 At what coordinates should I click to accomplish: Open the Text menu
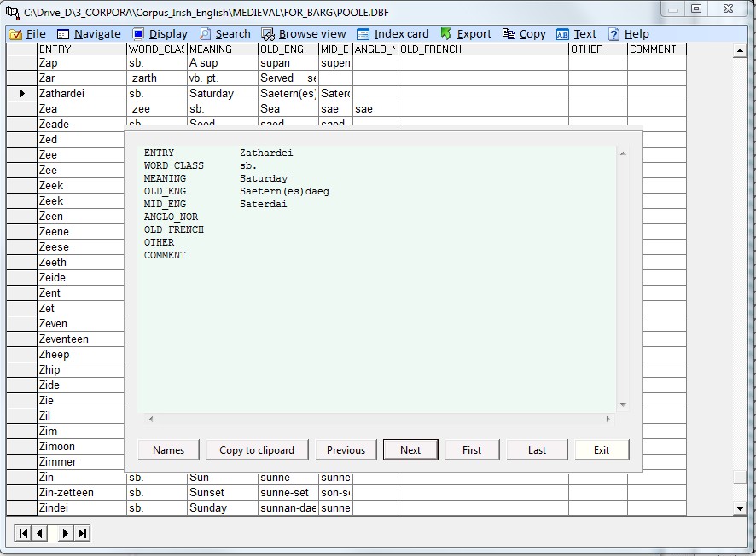[576, 34]
